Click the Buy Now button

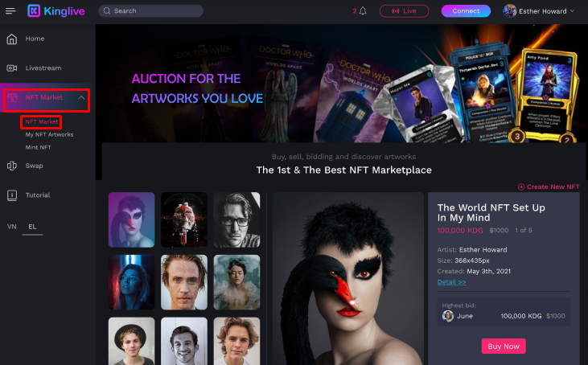tap(504, 347)
